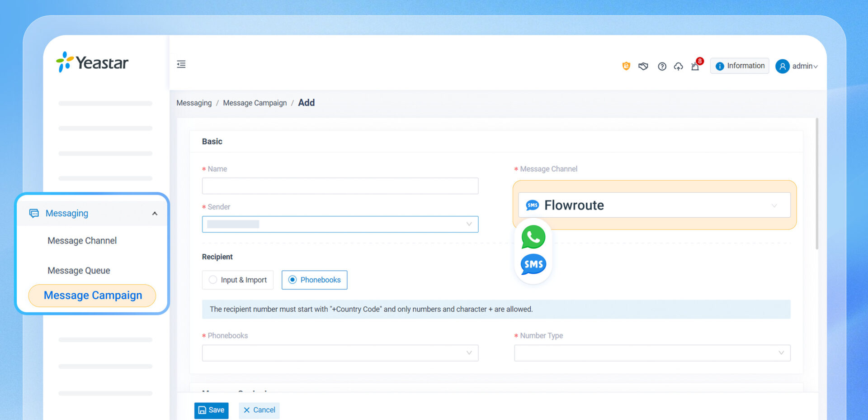Open the help question mark icon
The image size is (868, 420).
point(662,67)
